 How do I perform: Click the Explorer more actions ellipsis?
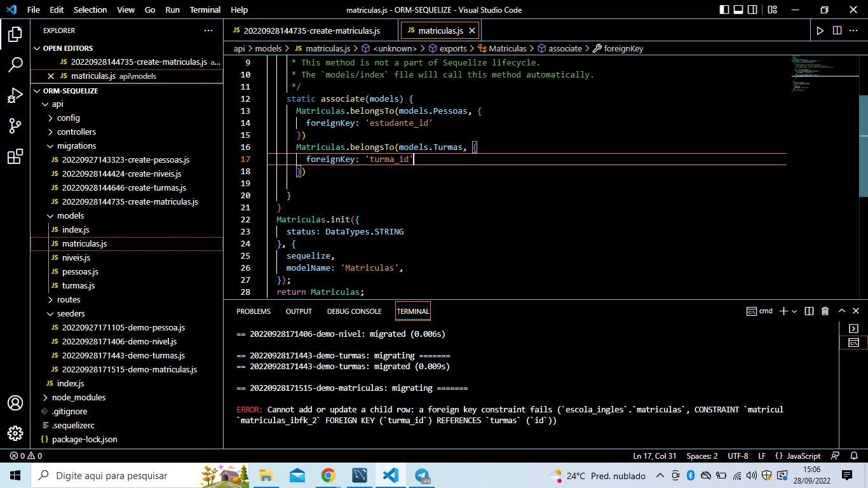tap(208, 30)
